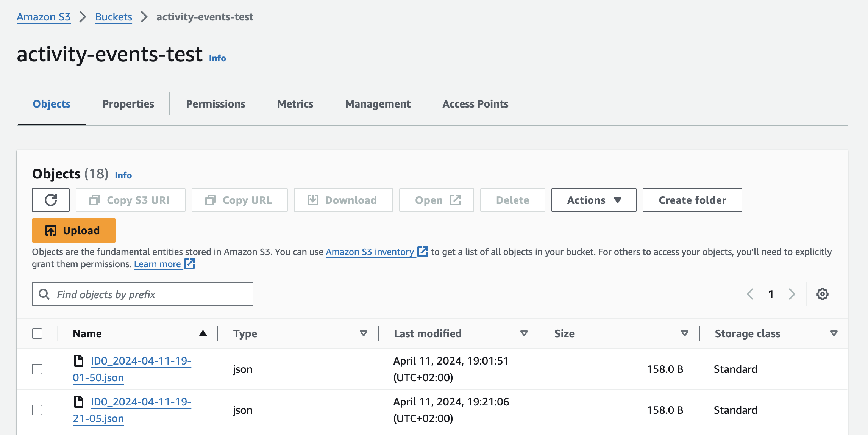Viewport: 868px width, 435px height.
Task: Select the checkbox for ID0_2024-04-11-19-01-50.json
Action: point(37,369)
